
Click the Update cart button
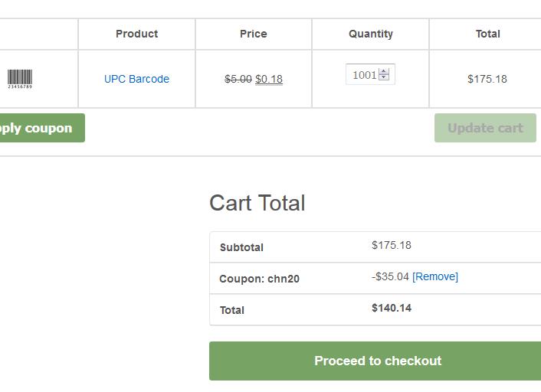485,128
